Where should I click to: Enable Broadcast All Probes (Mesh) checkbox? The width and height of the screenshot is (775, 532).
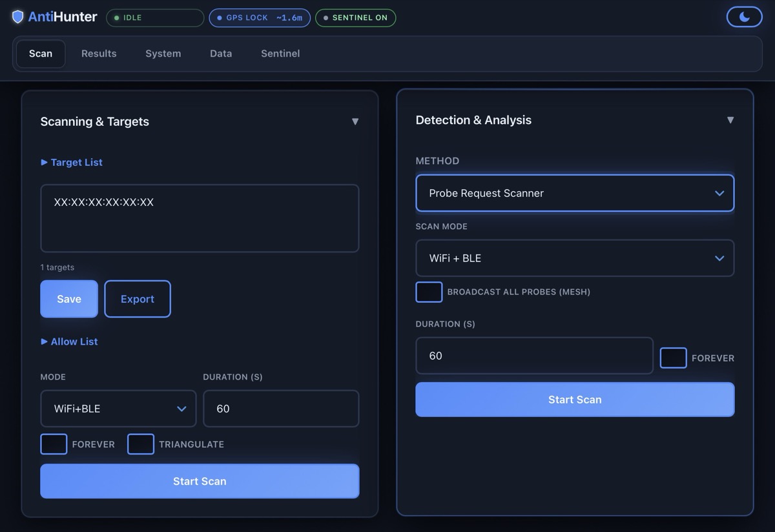429,292
